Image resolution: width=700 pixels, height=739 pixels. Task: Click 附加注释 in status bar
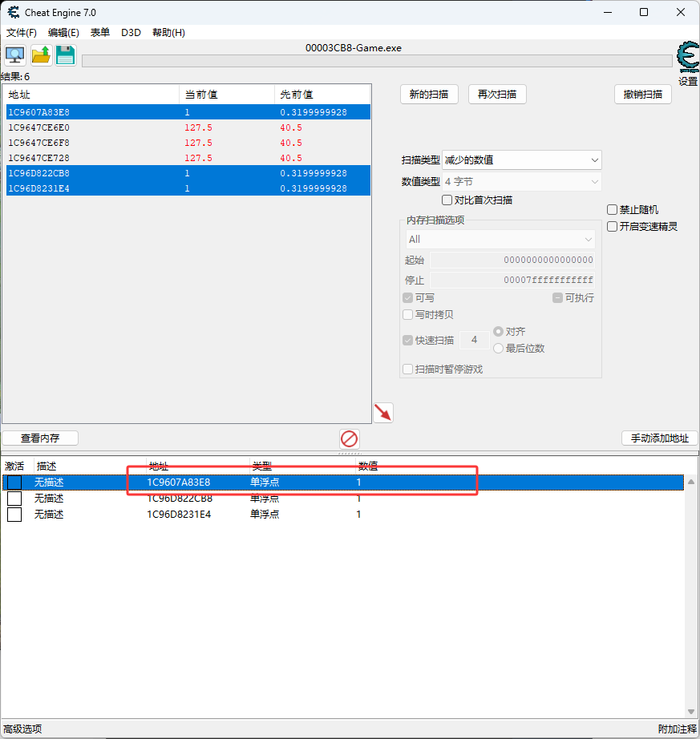[677, 729]
